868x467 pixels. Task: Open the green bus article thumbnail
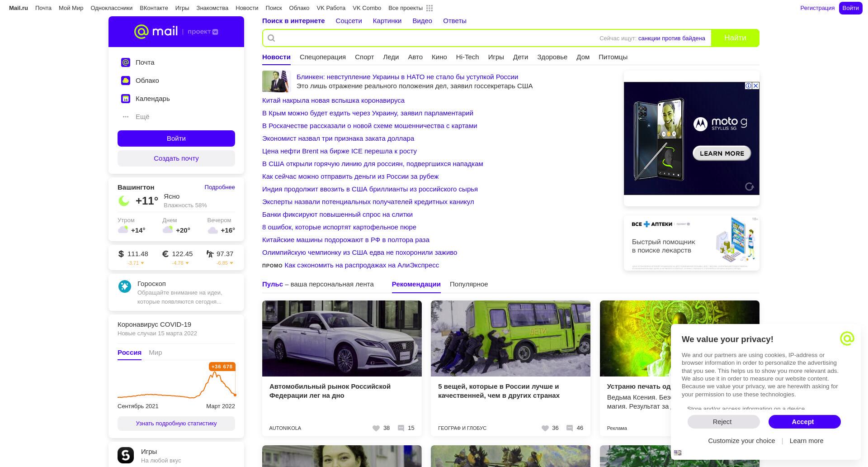point(510,338)
